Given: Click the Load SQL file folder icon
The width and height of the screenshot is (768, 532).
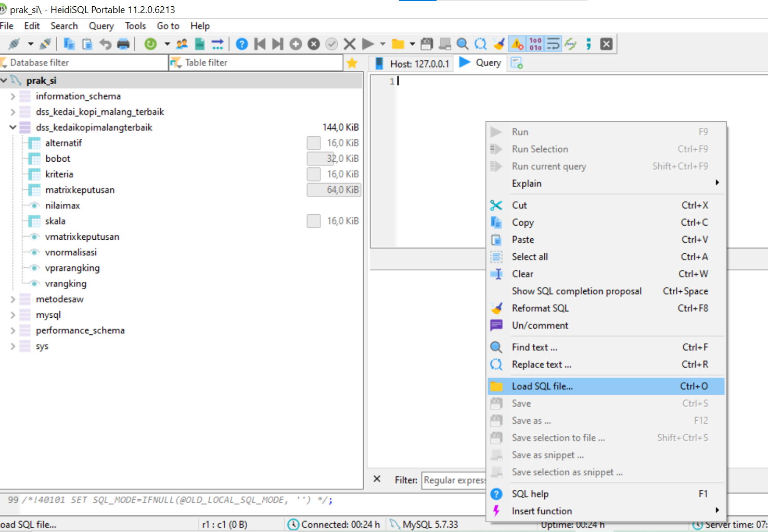Looking at the screenshot, I should (398, 44).
